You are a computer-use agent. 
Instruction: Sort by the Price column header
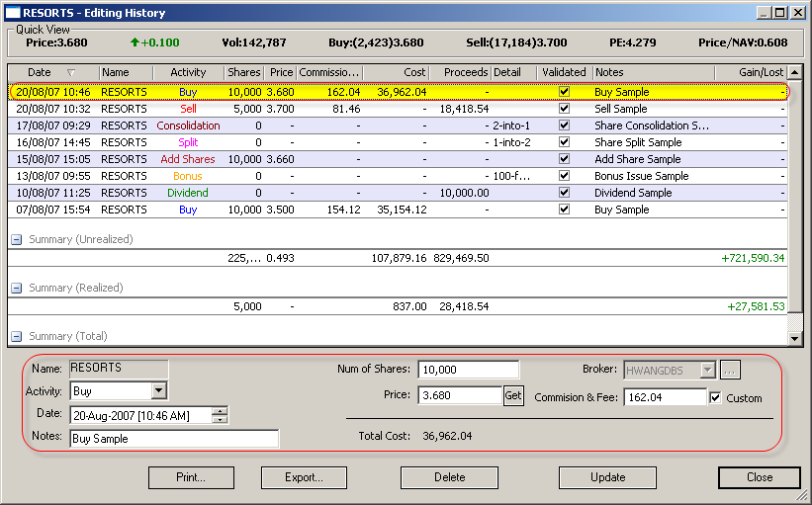tap(281, 72)
